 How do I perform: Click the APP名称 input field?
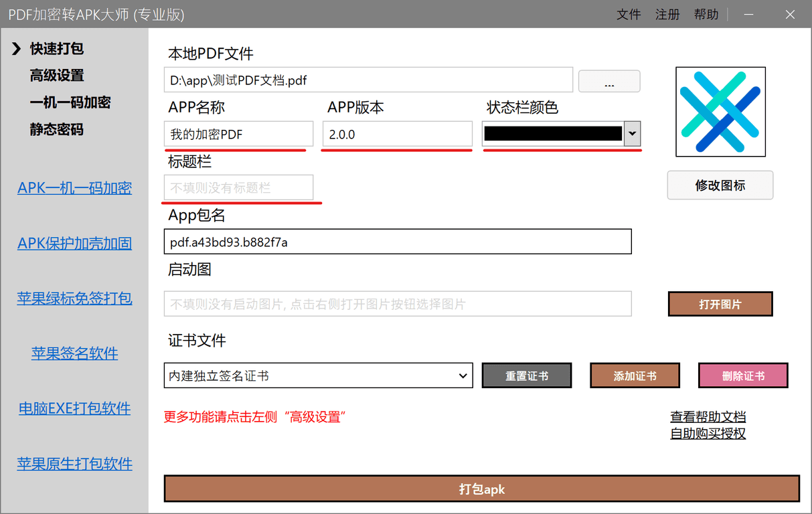tap(238, 134)
